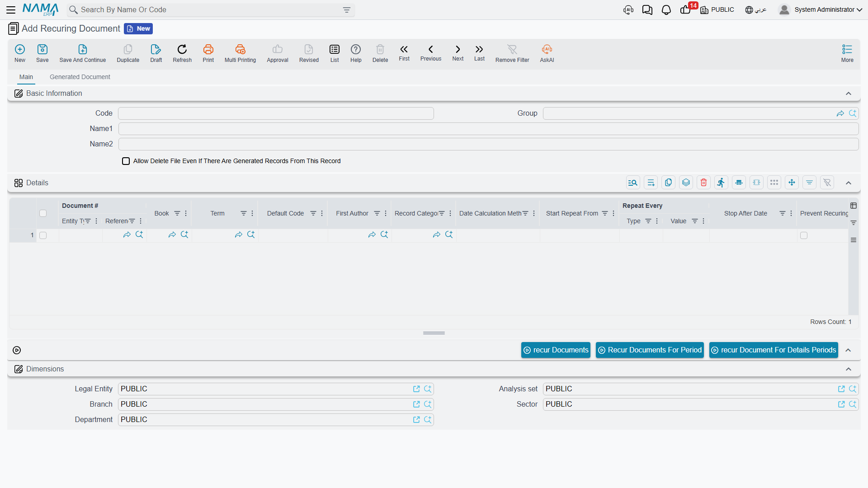Click search rows icon in Details toolbar
The width and height of the screenshot is (868, 488).
633,183
